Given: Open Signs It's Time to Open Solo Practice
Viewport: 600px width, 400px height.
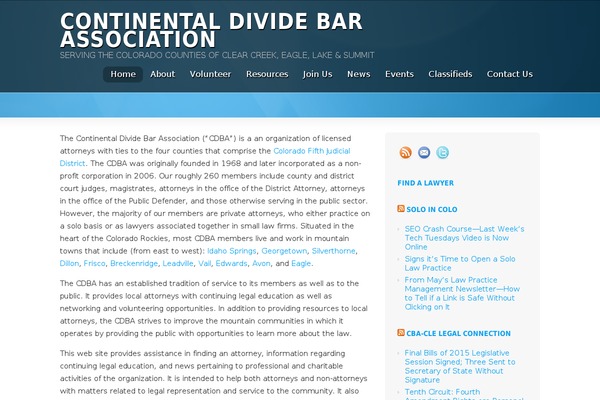Looking at the screenshot, I should pyautogui.click(x=460, y=263).
